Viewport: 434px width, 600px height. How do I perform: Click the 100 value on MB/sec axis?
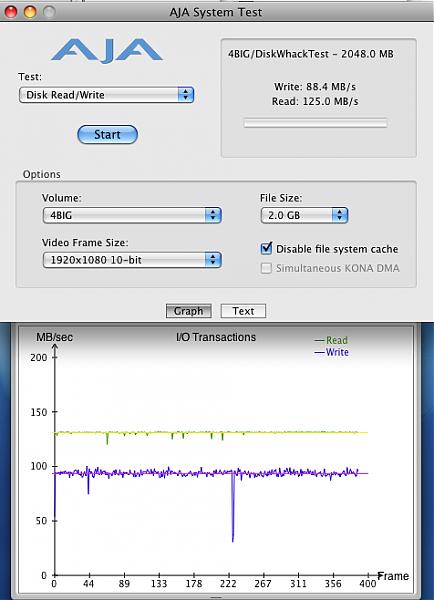[x=39, y=466]
